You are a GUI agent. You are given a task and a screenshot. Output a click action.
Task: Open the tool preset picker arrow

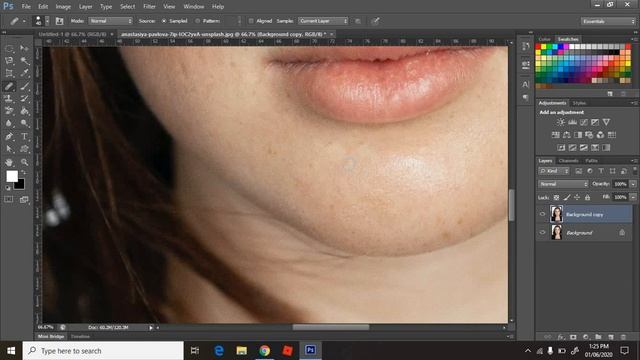tap(24, 21)
